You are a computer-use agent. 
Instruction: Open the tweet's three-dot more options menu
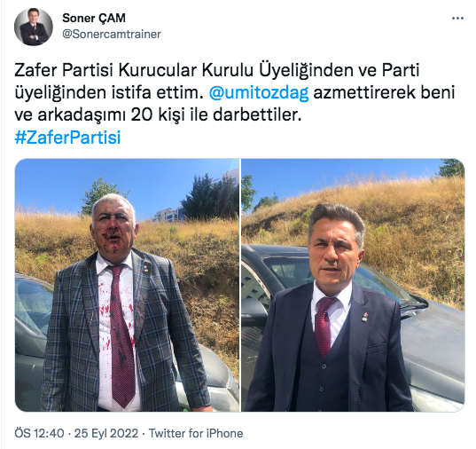[457, 19]
